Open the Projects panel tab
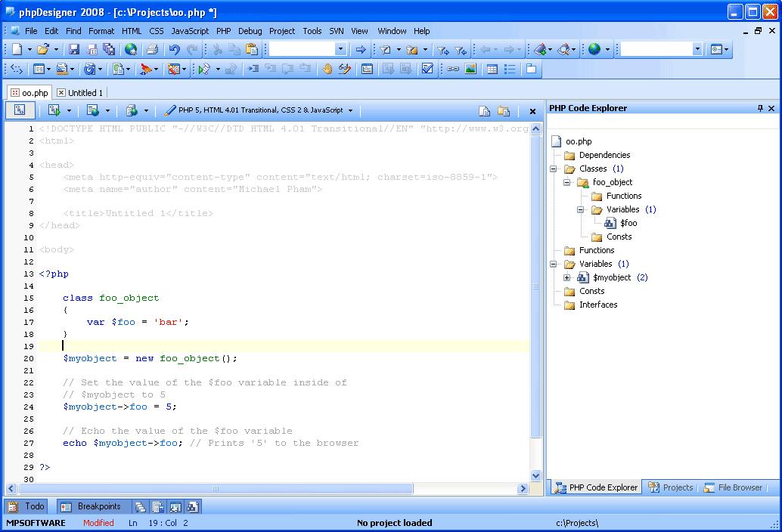 tap(671, 487)
